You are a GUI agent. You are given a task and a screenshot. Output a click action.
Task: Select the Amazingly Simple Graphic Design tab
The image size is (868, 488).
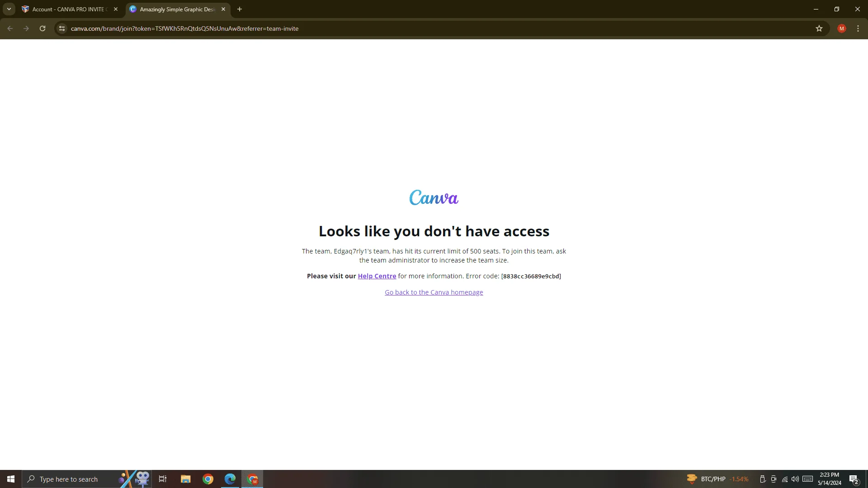click(x=177, y=9)
